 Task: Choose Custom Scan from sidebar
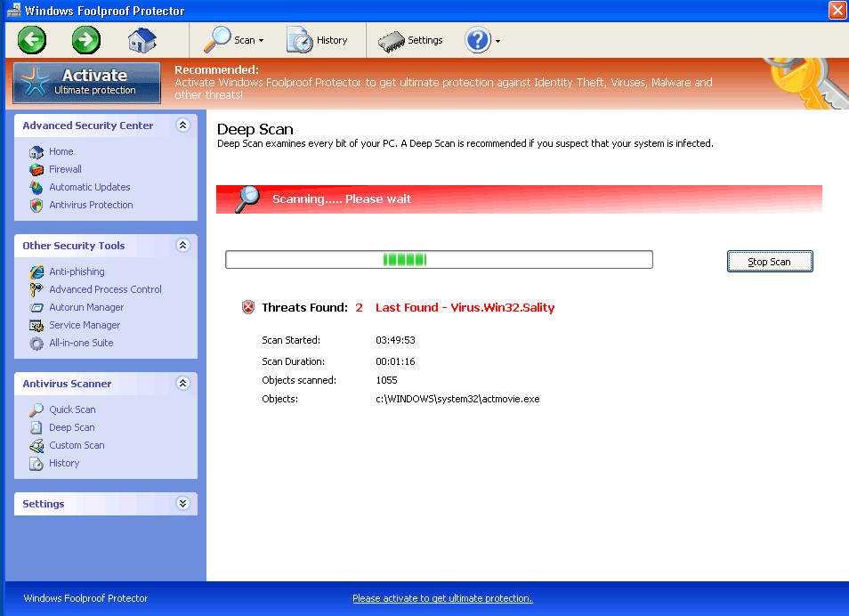click(77, 445)
